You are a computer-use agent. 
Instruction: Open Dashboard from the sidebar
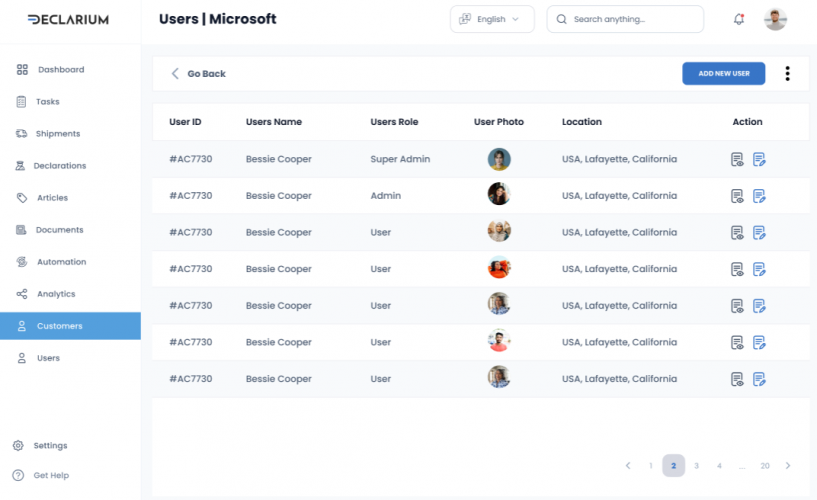pos(60,70)
